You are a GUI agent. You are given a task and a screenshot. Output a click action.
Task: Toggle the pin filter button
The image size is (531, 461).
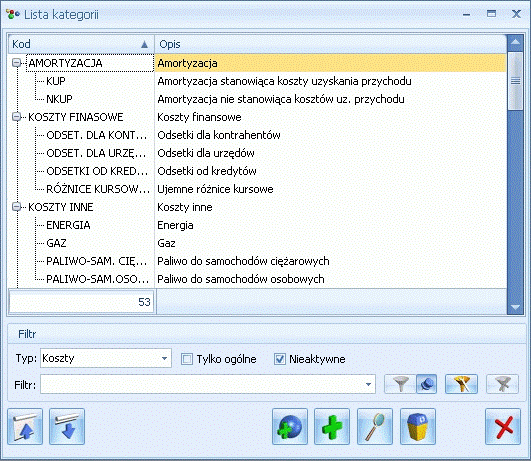(426, 384)
